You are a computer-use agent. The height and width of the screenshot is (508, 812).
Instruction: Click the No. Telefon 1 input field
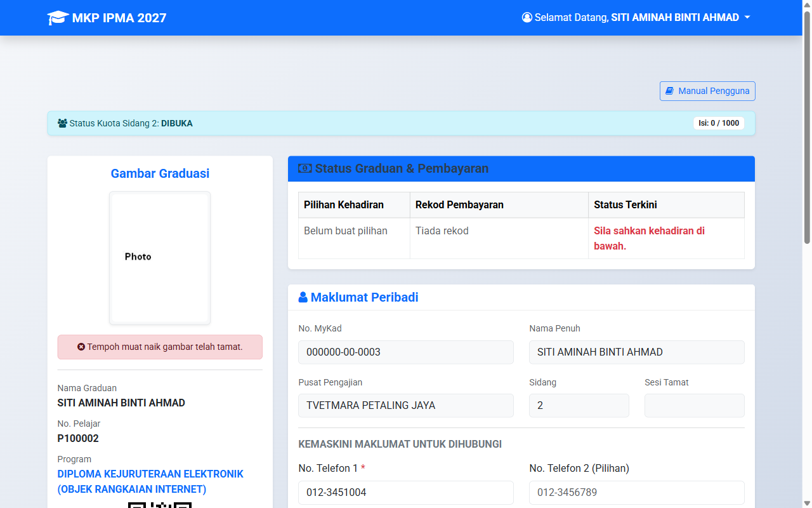406,492
